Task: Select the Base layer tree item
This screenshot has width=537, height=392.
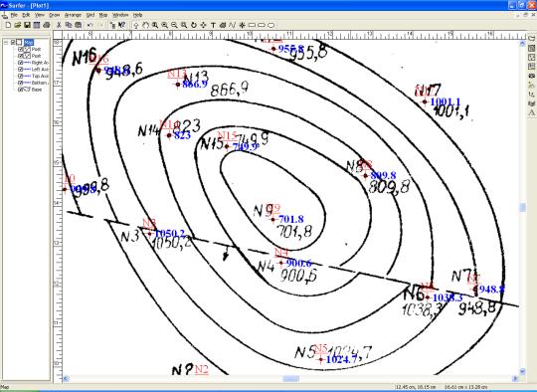Action: click(x=37, y=90)
